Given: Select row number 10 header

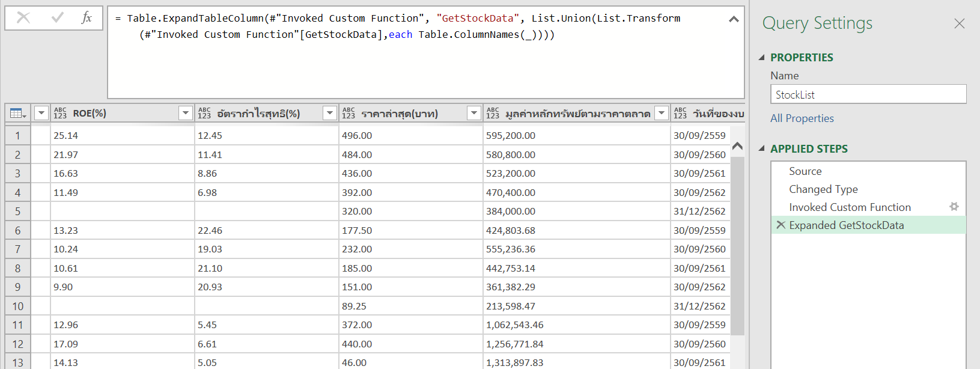Looking at the screenshot, I should point(17,306).
